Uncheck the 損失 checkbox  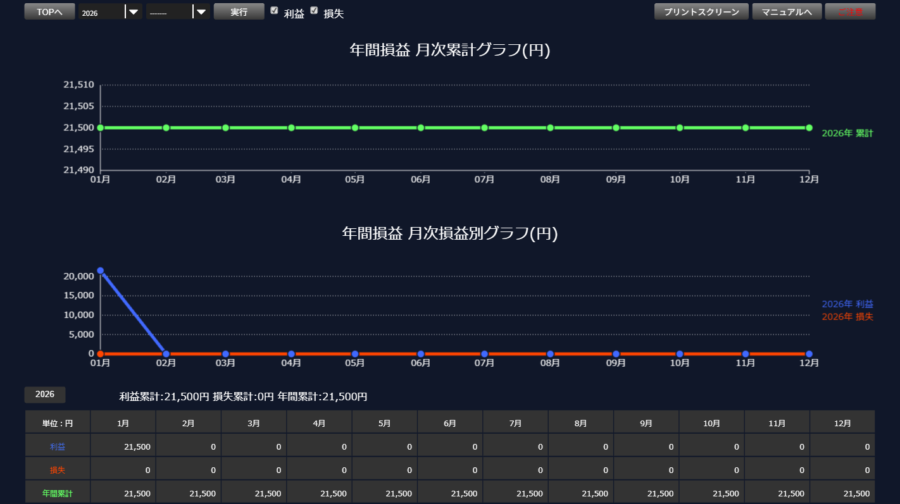click(314, 11)
